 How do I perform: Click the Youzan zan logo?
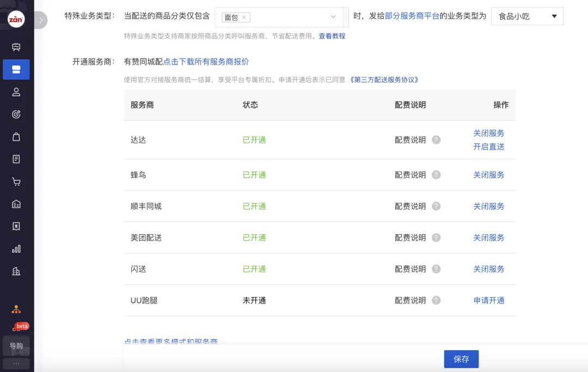15,20
